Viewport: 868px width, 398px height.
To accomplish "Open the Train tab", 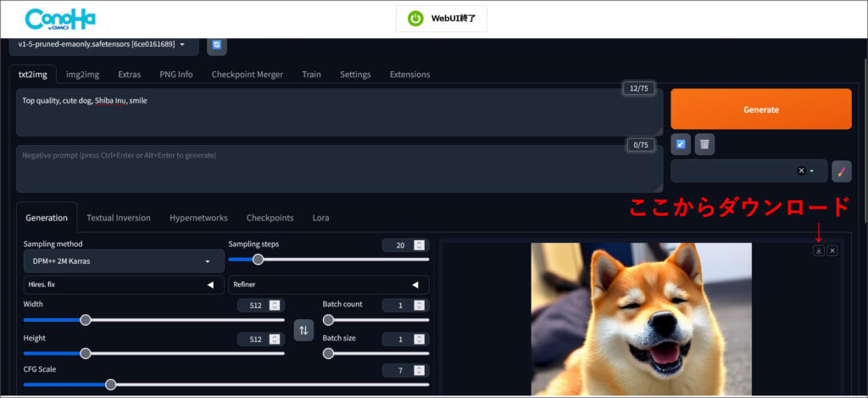I will click(311, 75).
